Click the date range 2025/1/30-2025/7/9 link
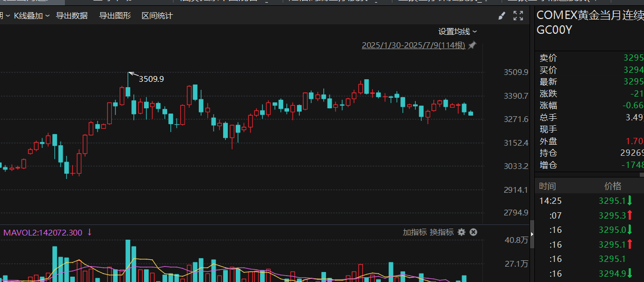The image size is (644, 282). [414, 45]
